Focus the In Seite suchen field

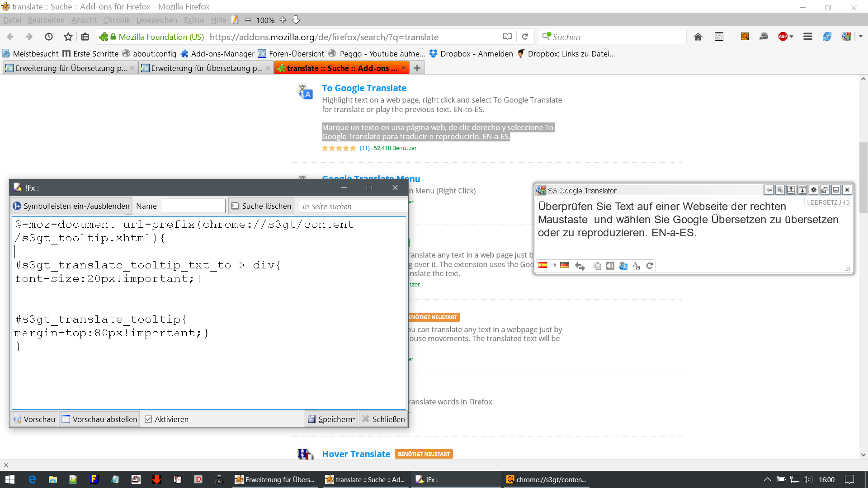(353, 206)
